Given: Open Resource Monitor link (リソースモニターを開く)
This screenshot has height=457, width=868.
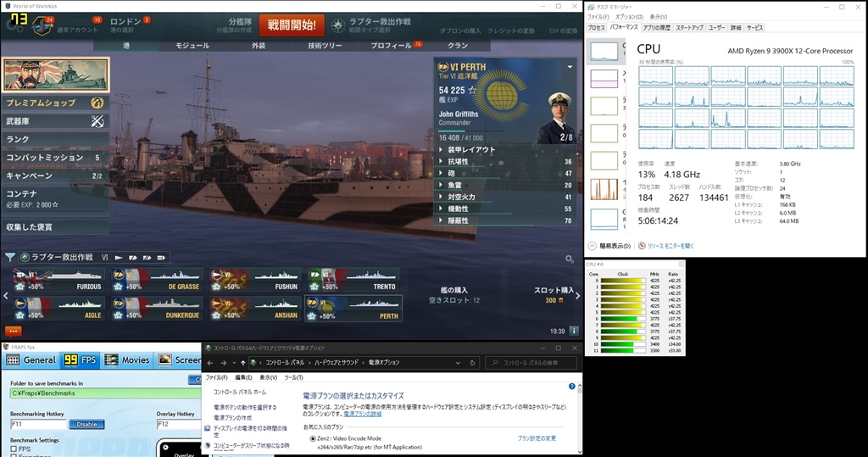Looking at the screenshot, I should click(670, 245).
